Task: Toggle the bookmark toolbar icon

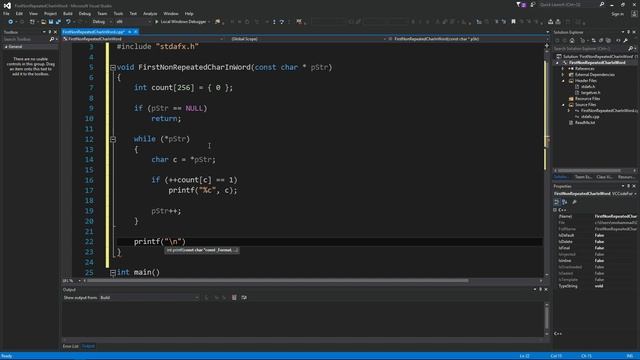Action: pyautogui.click(x=513, y=22)
